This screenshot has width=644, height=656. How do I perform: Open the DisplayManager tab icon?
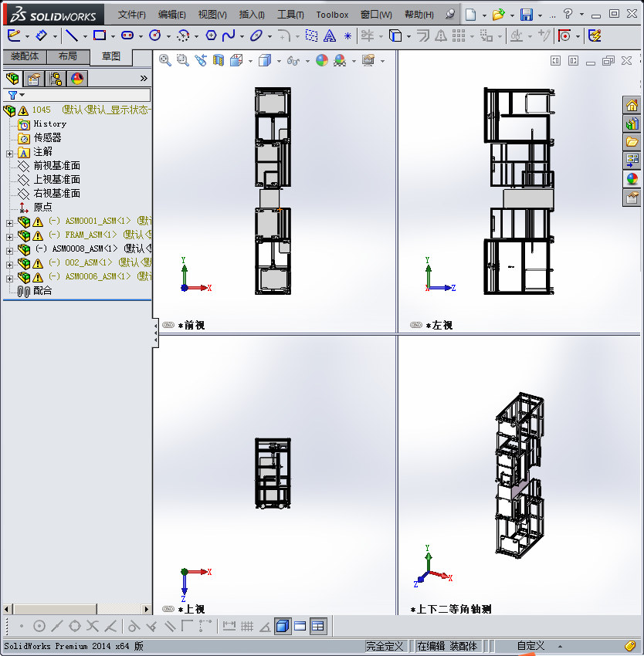point(77,79)
